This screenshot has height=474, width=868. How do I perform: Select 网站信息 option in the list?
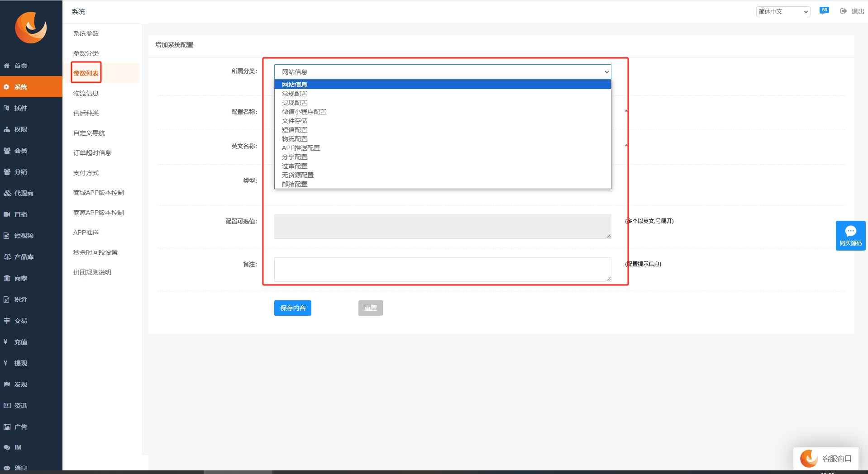443,85
